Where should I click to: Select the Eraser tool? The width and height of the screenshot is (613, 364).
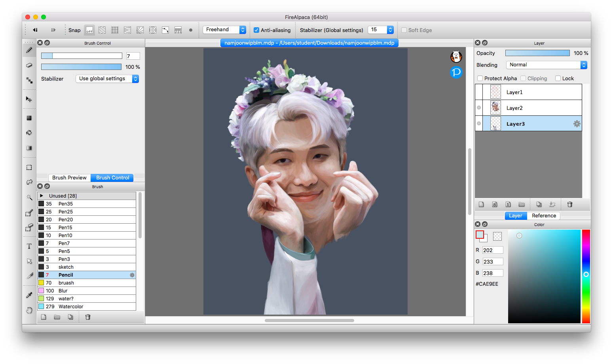pyautogui.click(x=29, y=65)
